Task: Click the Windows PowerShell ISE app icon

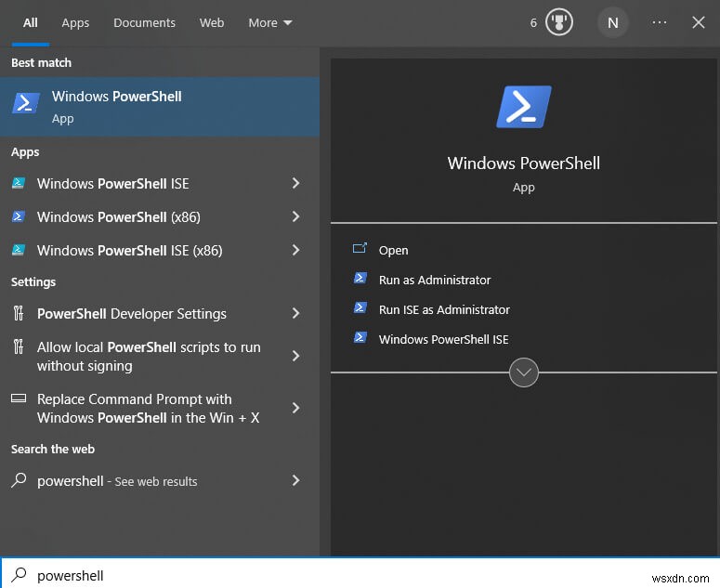Action: click(x=19, y=183)
